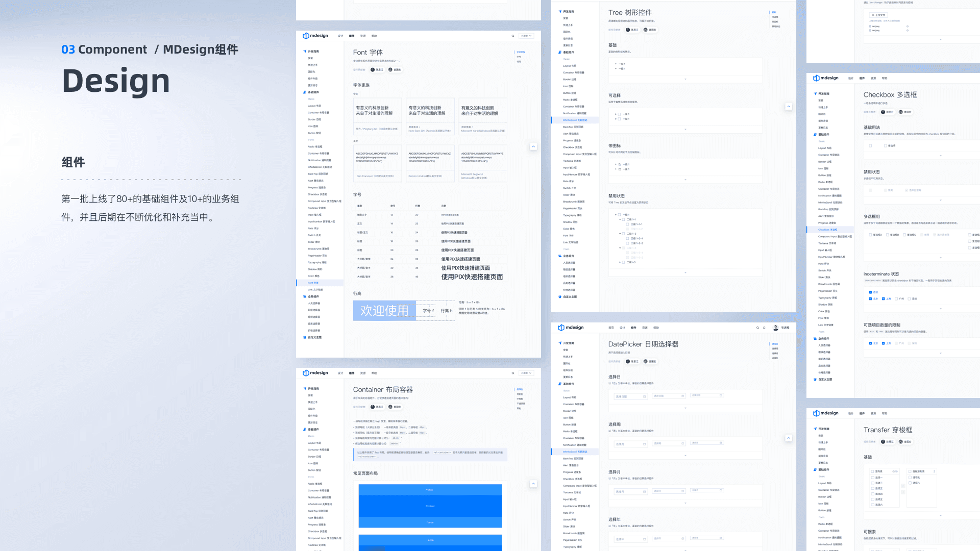
Task: Click 首页 menu in DatePicker page navbar
Action: (x=611, y=328)
